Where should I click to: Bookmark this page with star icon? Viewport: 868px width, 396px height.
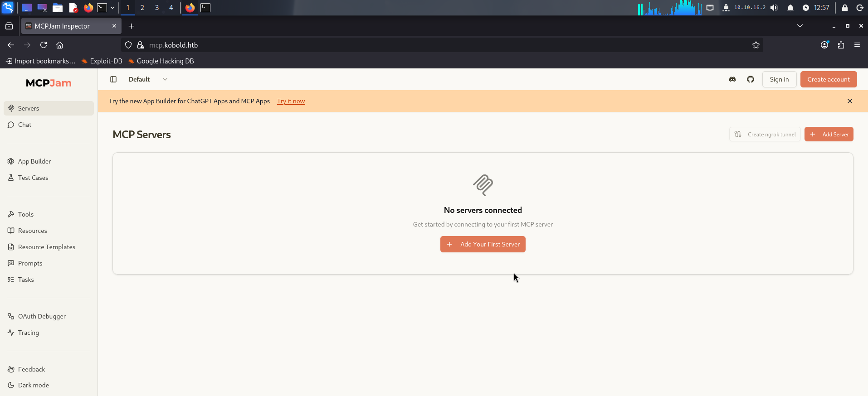[x=756, y=45]
